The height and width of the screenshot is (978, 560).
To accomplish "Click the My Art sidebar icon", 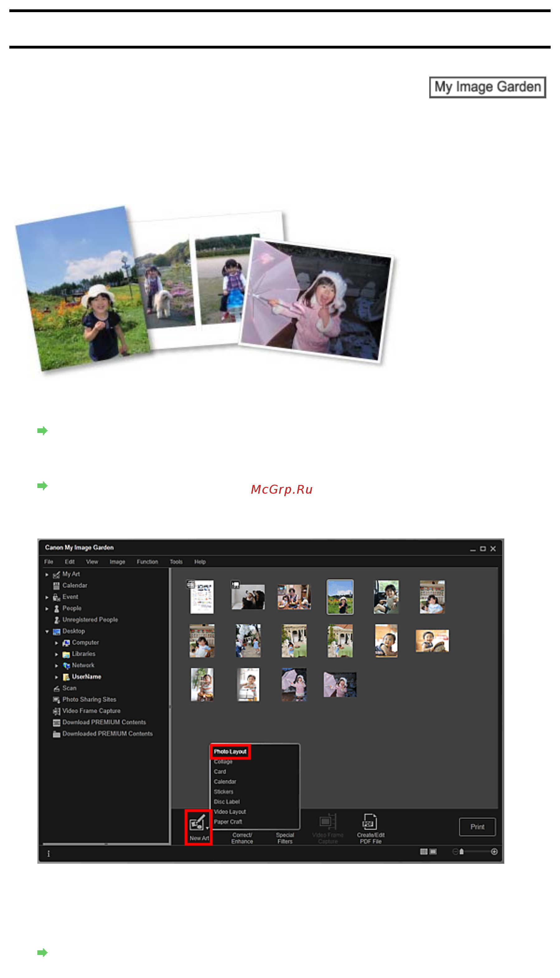I will pyautogui.click(x=56, y=575).
